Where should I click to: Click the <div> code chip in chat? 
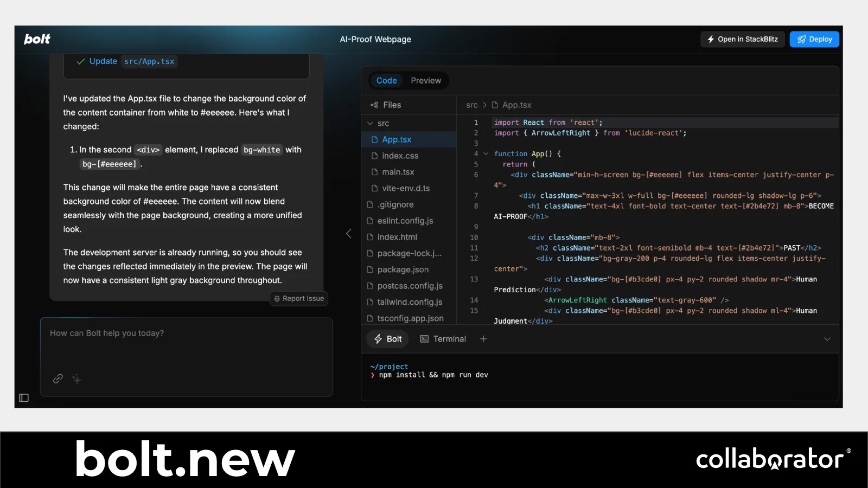click(x=148, y=150)
